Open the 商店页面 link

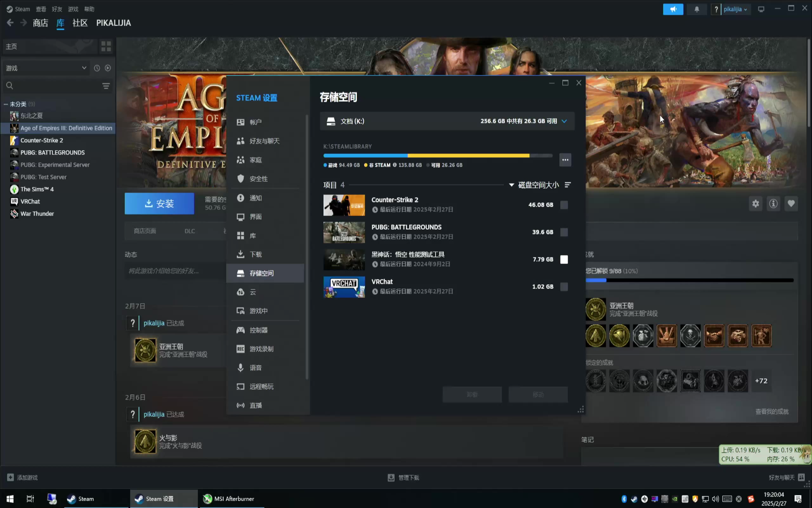pyautogui.click(x=145, y=231)
